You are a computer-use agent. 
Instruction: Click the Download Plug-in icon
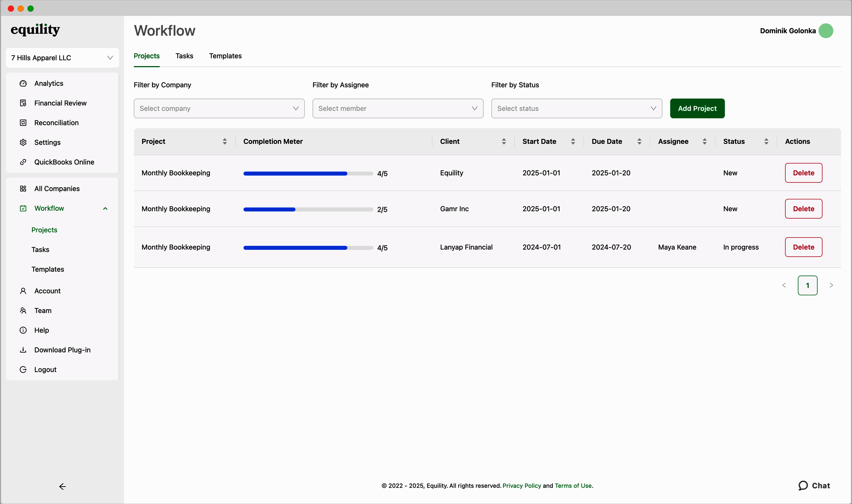[23, 350]
